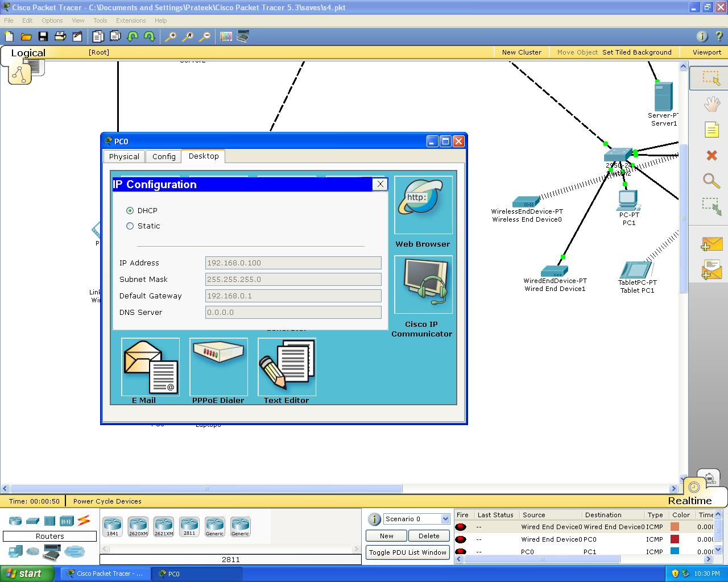Open the drawing palette icon
Image resolution: width=728 pixels, height=582 pixels.
click(226, 36)
